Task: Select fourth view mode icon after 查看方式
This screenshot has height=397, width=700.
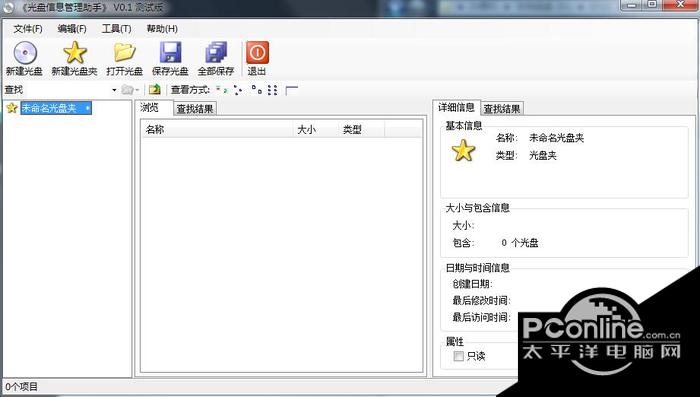Action: pos(272,90)
